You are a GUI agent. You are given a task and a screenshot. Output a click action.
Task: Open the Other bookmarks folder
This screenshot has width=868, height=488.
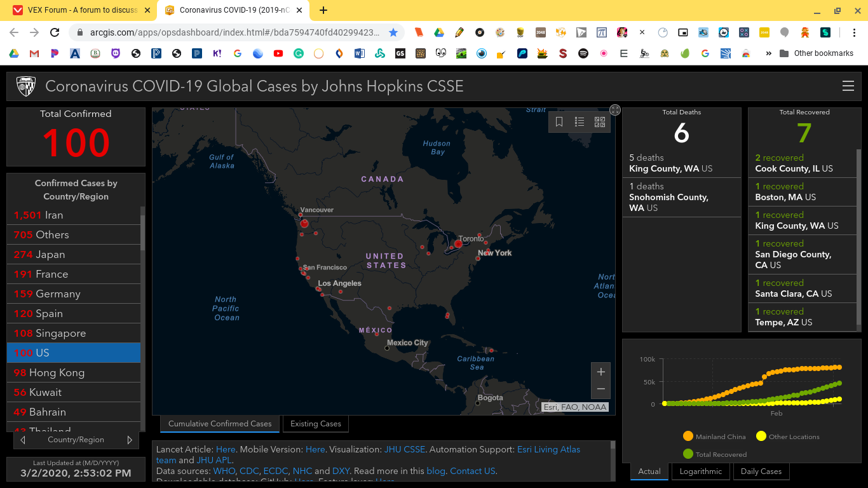coord(817,53)
